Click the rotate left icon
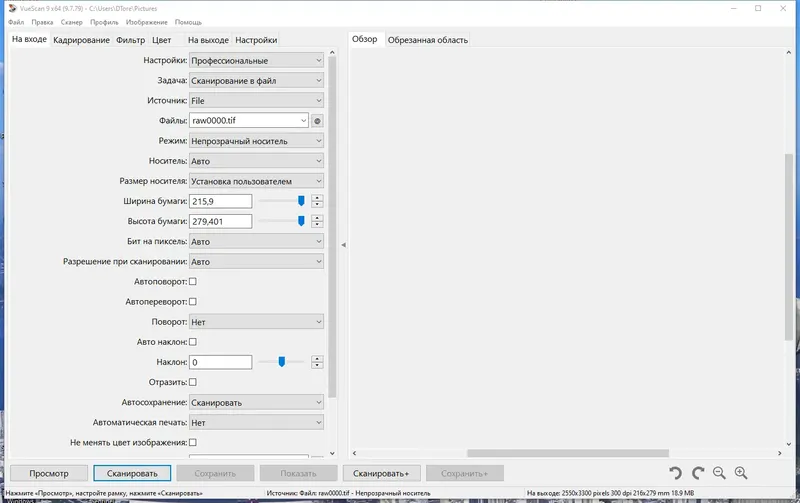 tap(676, 473)
